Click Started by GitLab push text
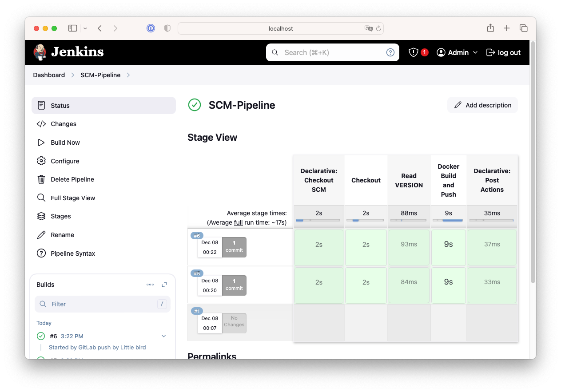 [x=97, y=347]
